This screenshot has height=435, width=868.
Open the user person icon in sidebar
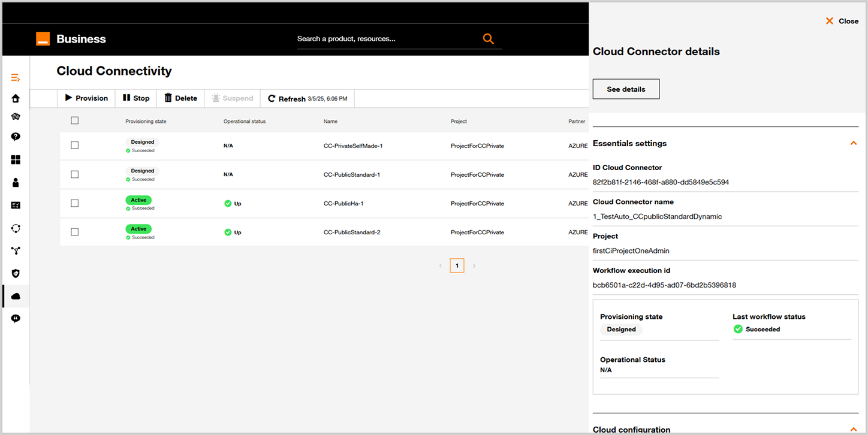[16, 182]
